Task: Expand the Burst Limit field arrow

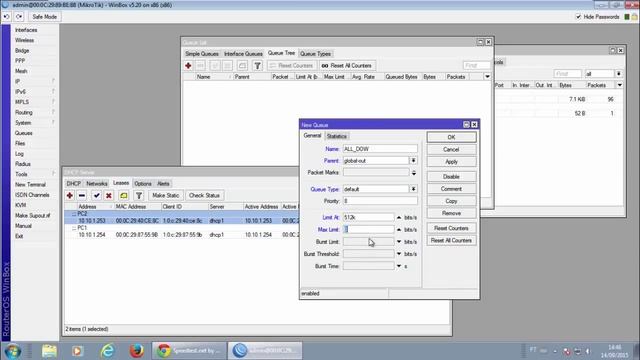Action: [399, 242]
